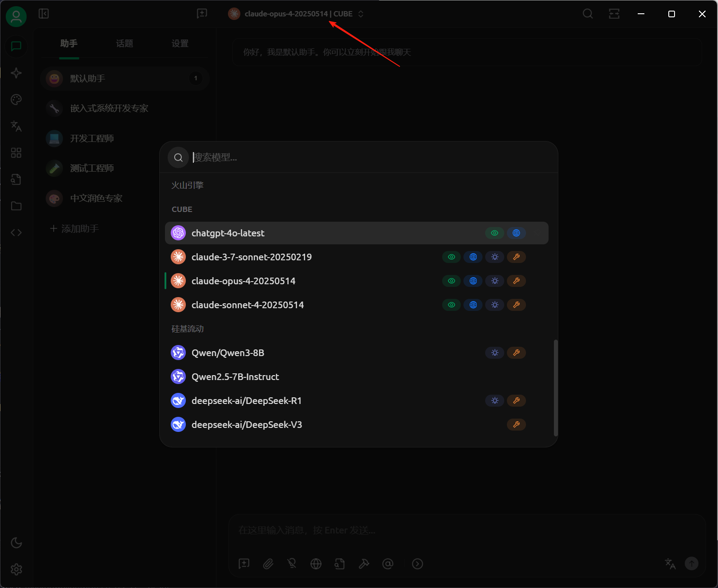Choose deepseek-ai/DeepSeek-R1 model
Viewport: 718px width, 588px height.
[x=357, y=400]
